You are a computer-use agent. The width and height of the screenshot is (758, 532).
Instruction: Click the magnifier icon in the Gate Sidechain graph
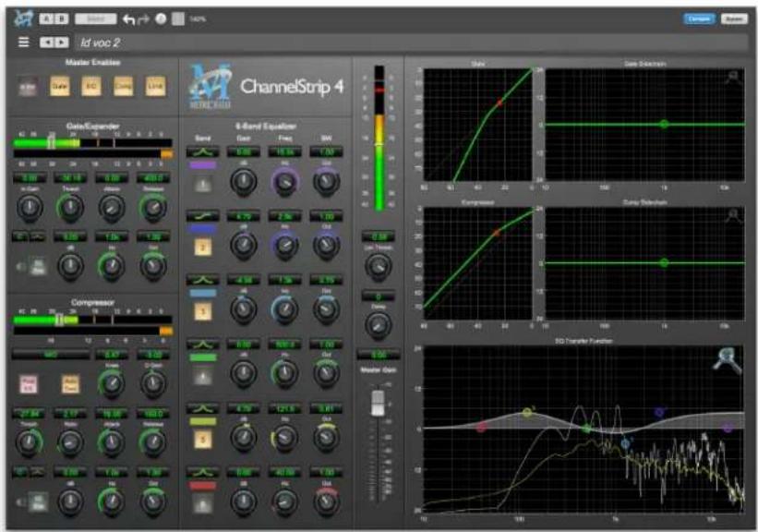pyautogui.click(x=733, y=78)
